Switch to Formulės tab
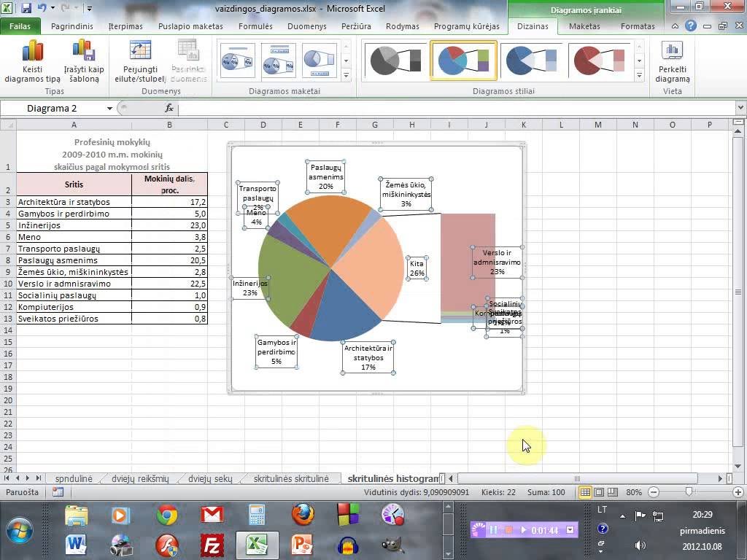 pyautogui.click(x=255, y=26)
